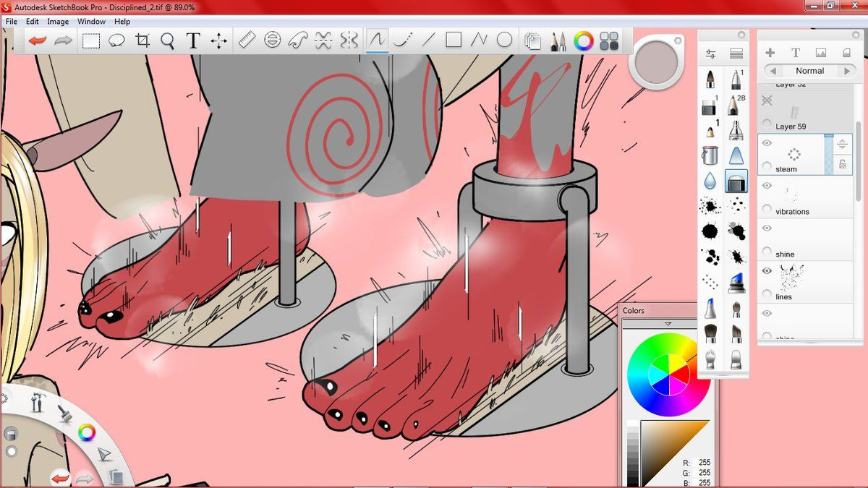Select the Lasso selection tool
This screenshot has height=488, width=868.
point(116,40)
